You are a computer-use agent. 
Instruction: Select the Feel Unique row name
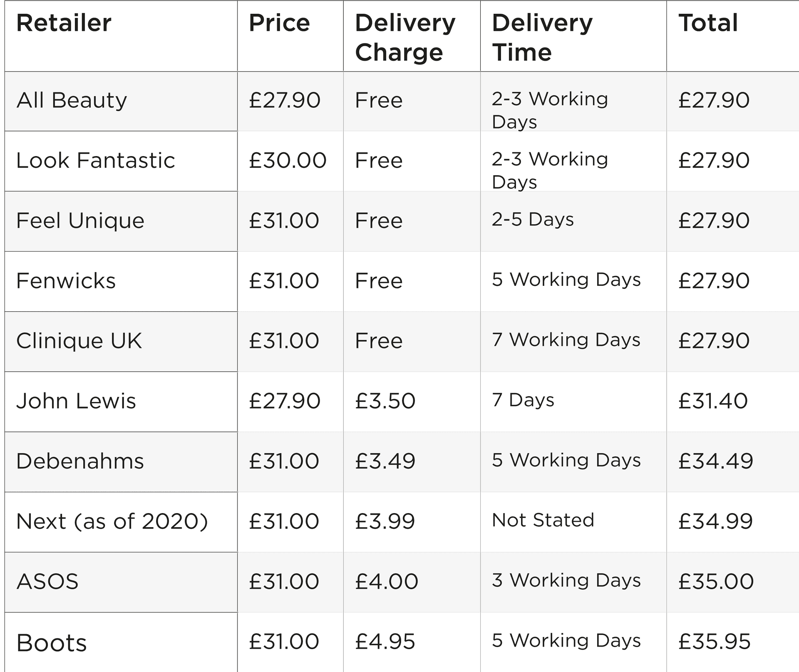pyautogui.click(x=80, y=221)
